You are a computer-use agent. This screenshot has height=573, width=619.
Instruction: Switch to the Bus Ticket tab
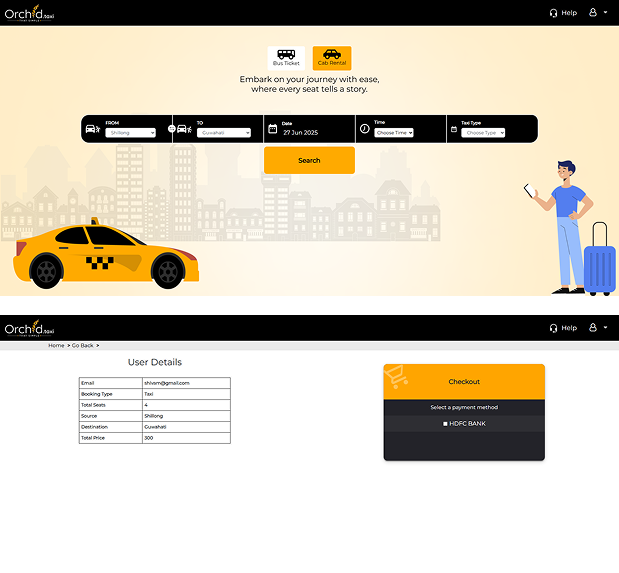[x=286, y=58]
